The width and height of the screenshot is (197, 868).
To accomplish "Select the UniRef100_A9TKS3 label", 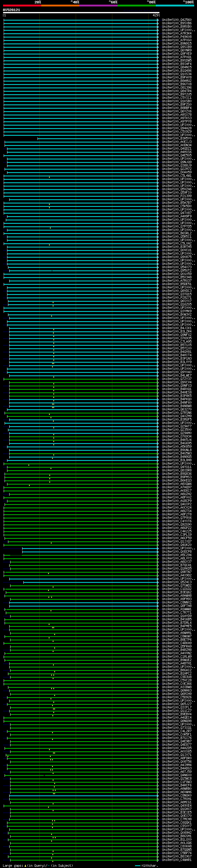I will 177,118.
